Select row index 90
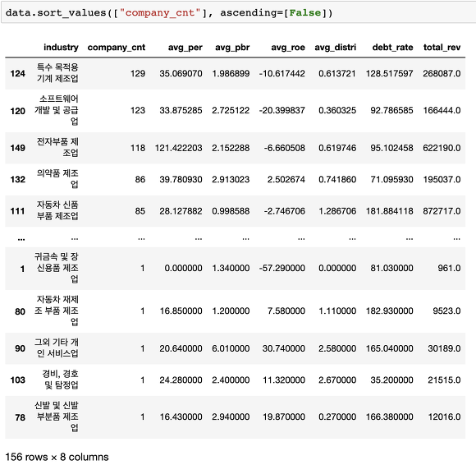The width and height of the screenshot is (476, 465). [20, 348]
